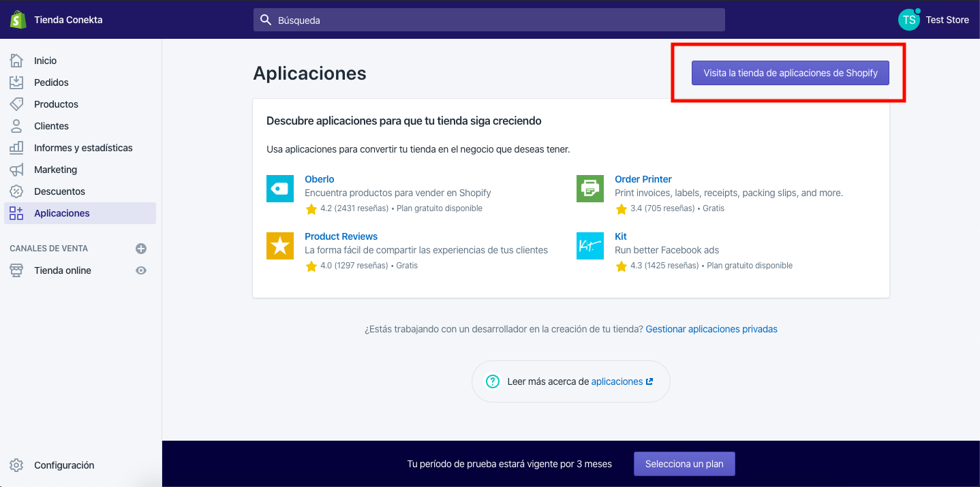The image size is (980, 487).
Task: Click the TS account avatar
Action: 909,20
